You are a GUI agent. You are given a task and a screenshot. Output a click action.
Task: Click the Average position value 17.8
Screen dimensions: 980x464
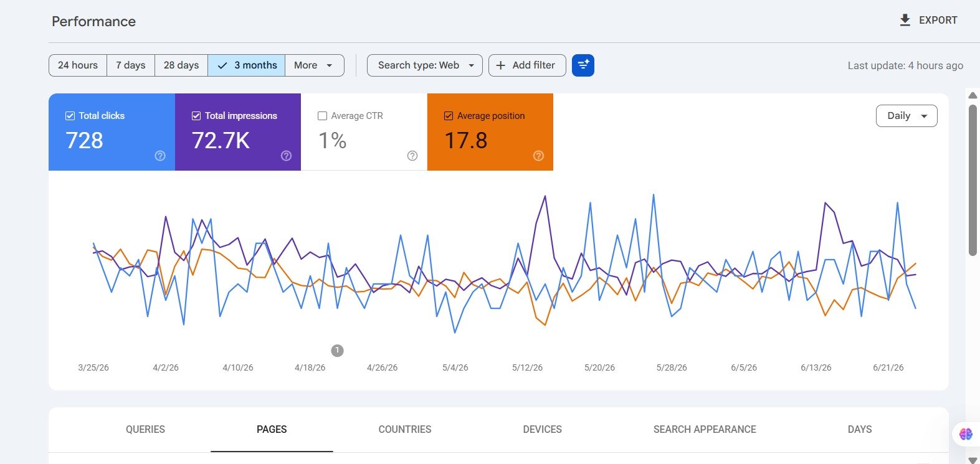[466, 141]
